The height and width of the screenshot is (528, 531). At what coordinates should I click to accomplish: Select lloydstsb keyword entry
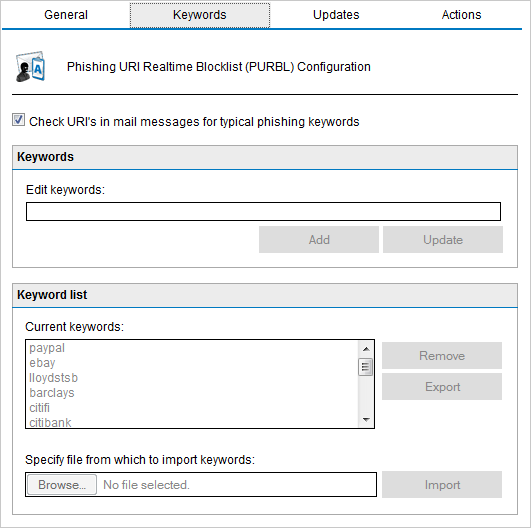(x=54, y=378)
